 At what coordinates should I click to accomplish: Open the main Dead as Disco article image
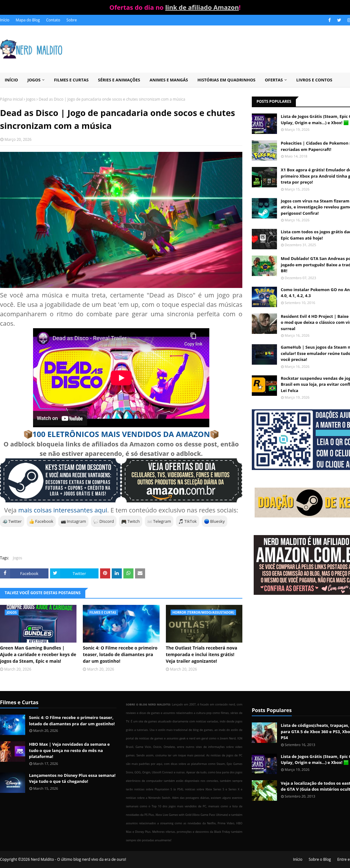[121, 220]
